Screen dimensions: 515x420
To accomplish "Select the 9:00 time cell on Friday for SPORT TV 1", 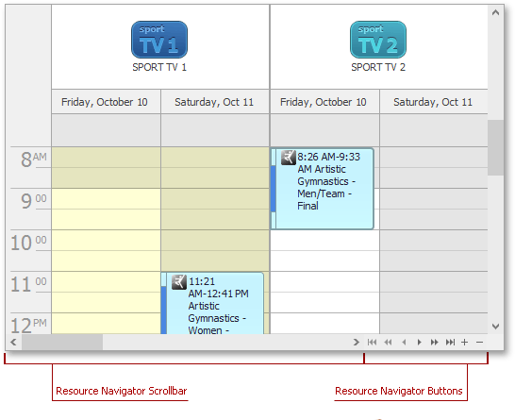I will pyautogui.click(x=106, y=198).
